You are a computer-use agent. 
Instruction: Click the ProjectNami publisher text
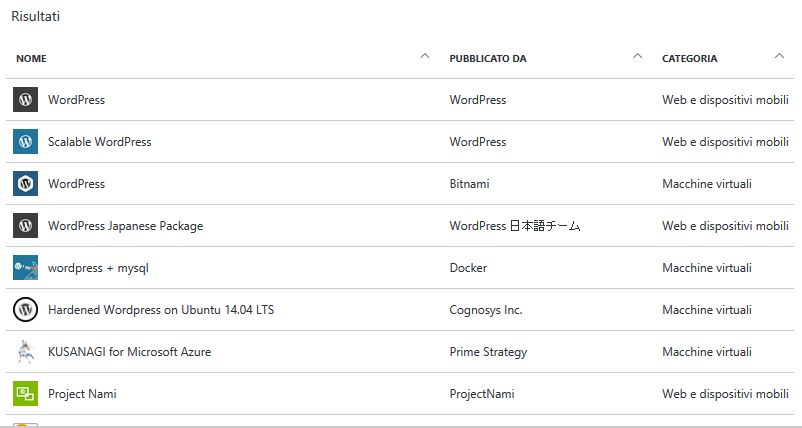tap(482, 394)
